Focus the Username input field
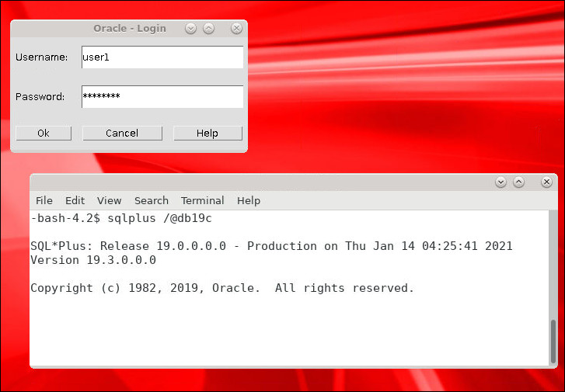 (x=162, y=57)
